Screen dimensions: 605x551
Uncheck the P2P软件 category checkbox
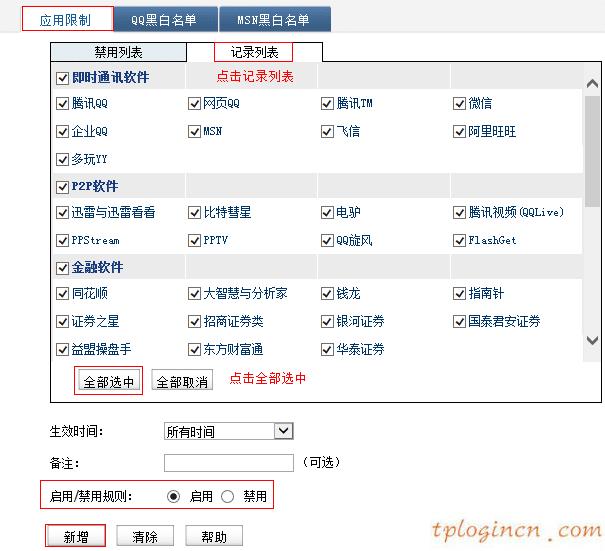pyautogui.click(x=63, y=186)
